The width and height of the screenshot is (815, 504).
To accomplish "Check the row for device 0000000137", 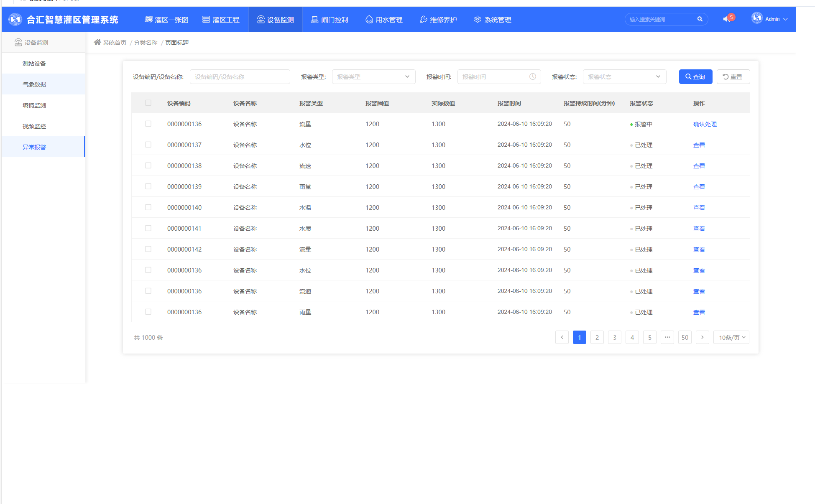I will pyautogui.click(x=148, y=145).
